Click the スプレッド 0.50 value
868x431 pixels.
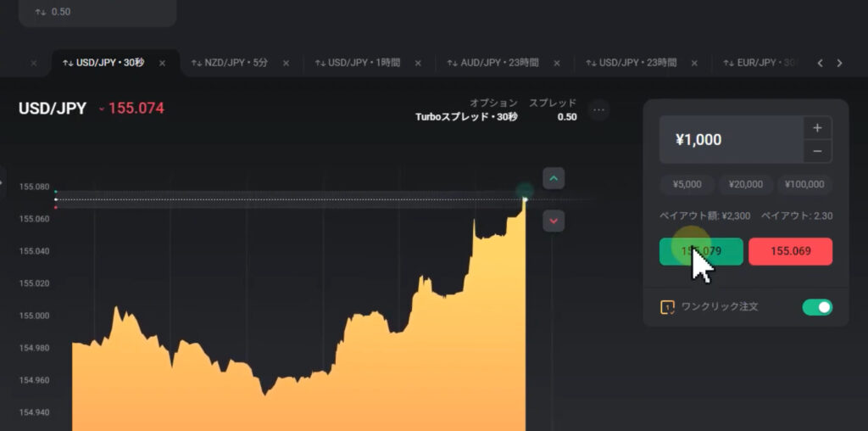click(x=567, y=117)
